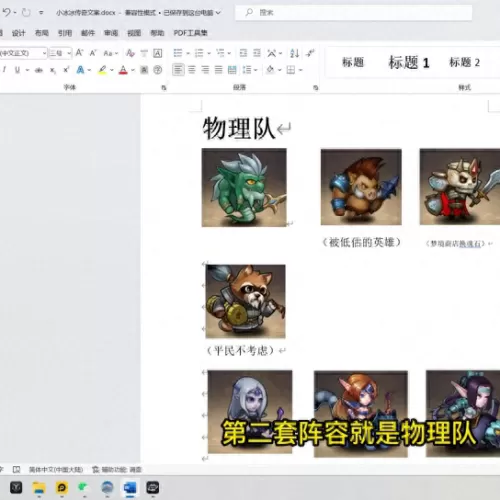500x500 pixels.
Task: Select Align Right paragraph alignment
Action: [x=205, y=70]
